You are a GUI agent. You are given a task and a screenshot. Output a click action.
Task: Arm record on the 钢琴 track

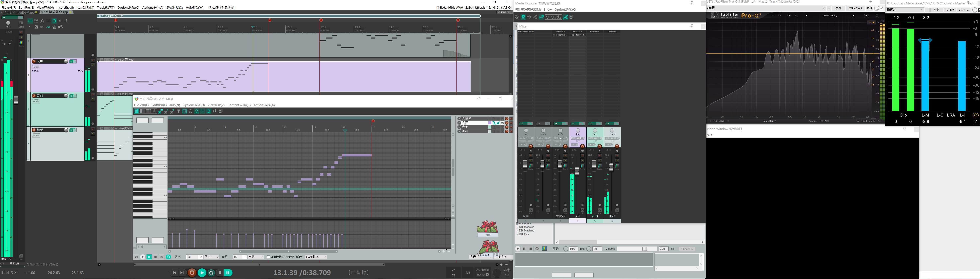[x=34, y=130]
